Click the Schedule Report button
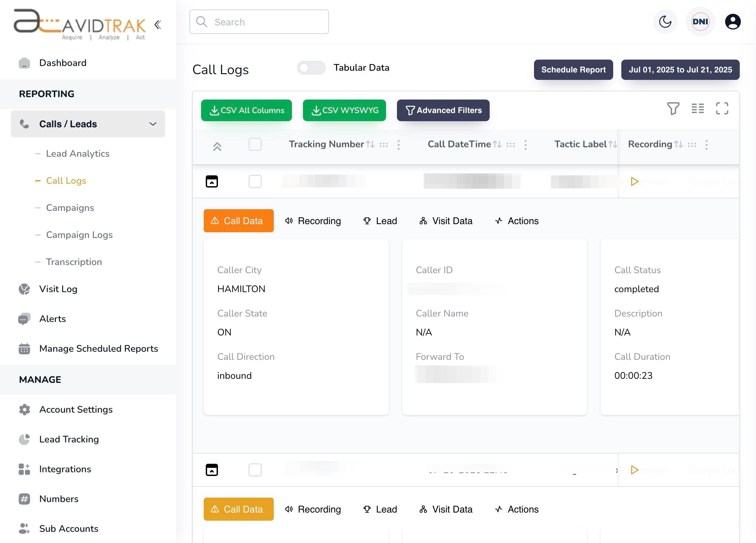The width and height of the screenshot is (756, 543). pos(573,70)
